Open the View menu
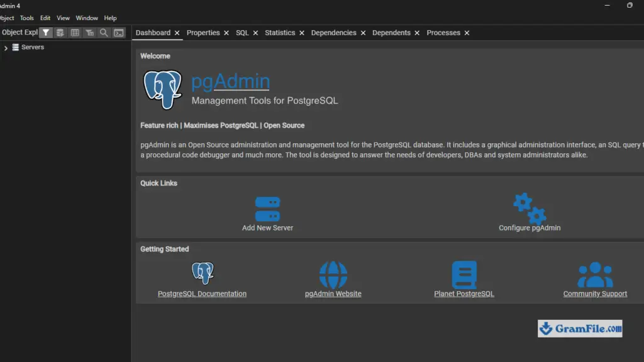This screenshot has height=362, width=644. [x=63, y=18]
